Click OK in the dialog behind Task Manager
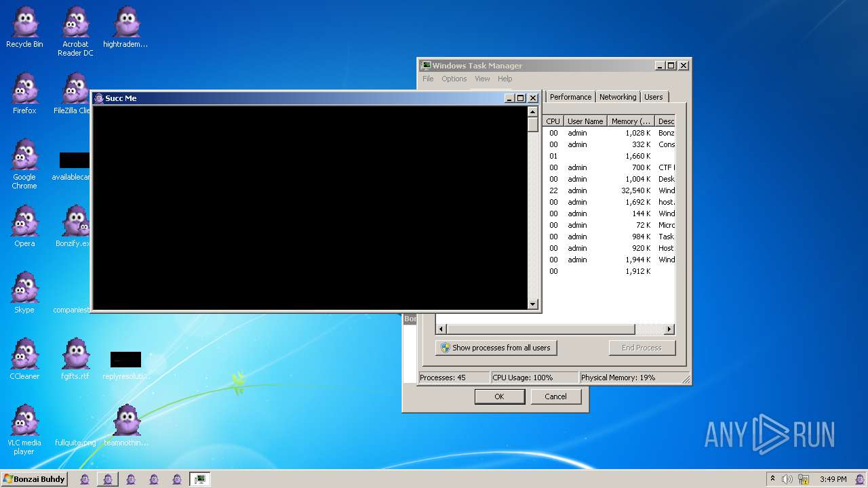This screenshot has height=488, width=868. [499, 396]
